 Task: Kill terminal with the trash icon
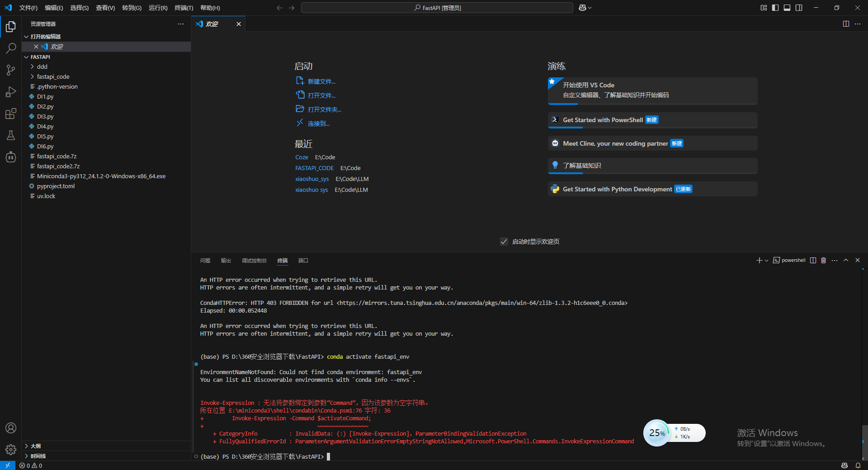pos(824,260)
